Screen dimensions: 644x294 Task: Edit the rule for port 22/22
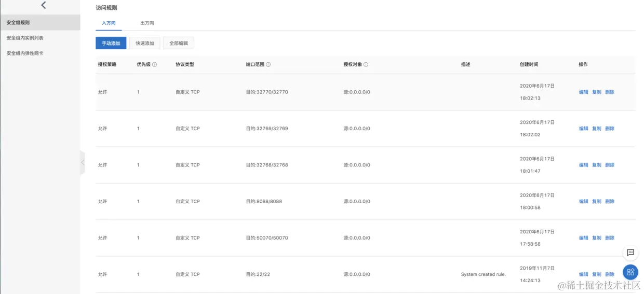[x=584, y=274]
